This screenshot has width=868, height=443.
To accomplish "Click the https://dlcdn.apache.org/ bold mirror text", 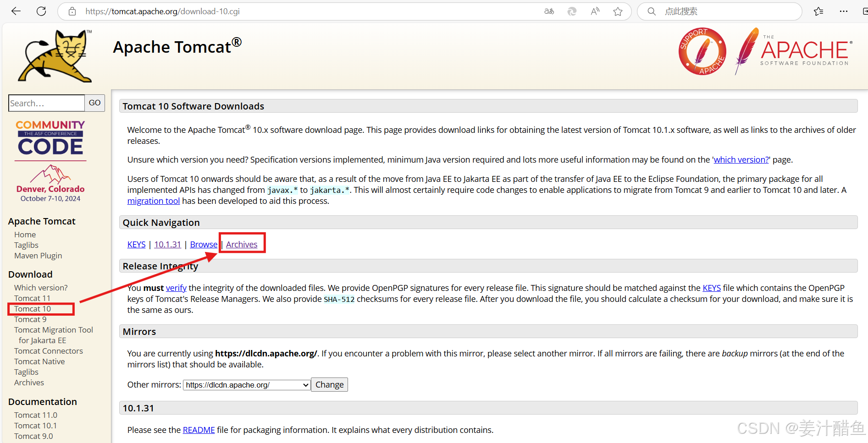I will pos(266,354).
